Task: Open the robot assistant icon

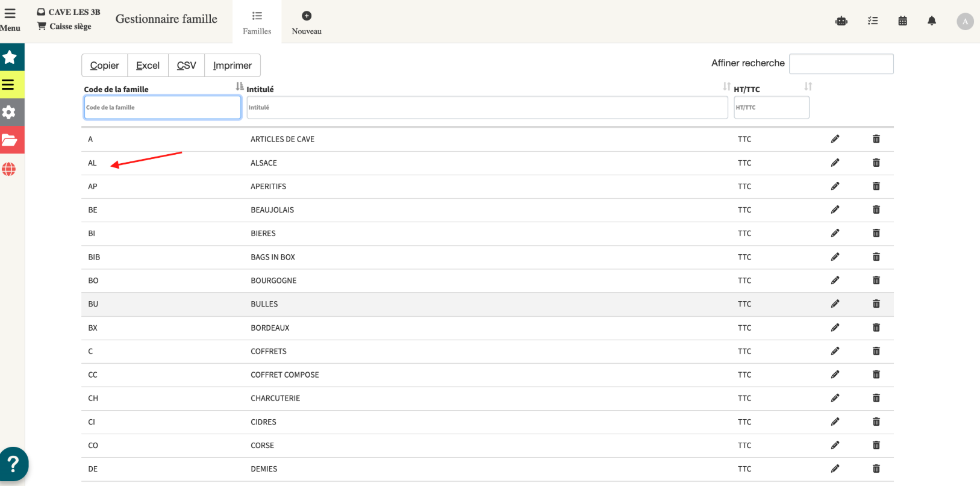Action: (841, 21)
